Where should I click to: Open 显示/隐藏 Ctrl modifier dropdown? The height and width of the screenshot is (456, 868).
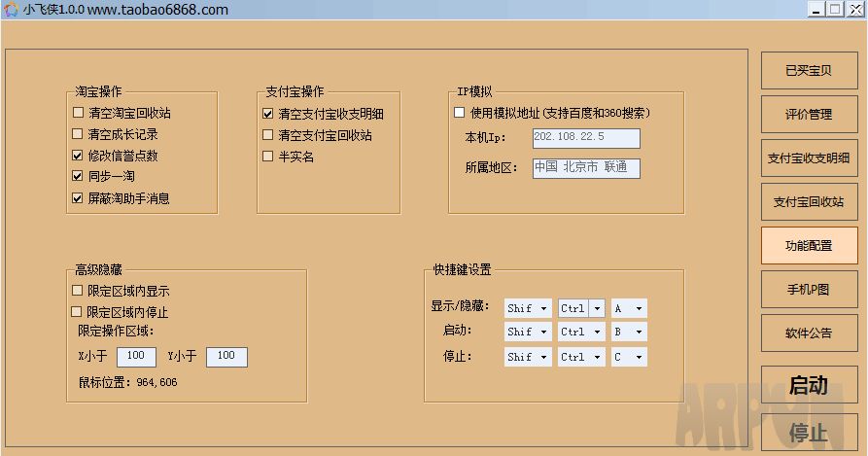click(581, 308)
